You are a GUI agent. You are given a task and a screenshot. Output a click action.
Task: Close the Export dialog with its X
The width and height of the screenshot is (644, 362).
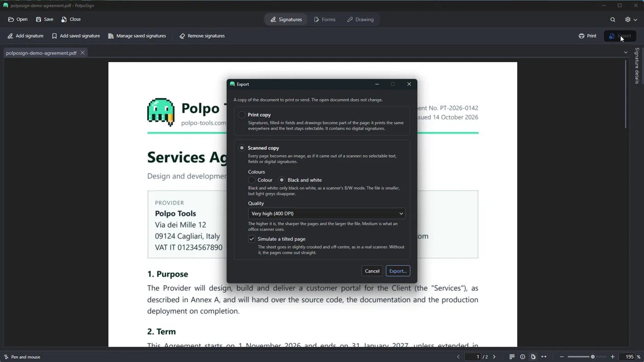pyautogui.click(x=409, y=84)
